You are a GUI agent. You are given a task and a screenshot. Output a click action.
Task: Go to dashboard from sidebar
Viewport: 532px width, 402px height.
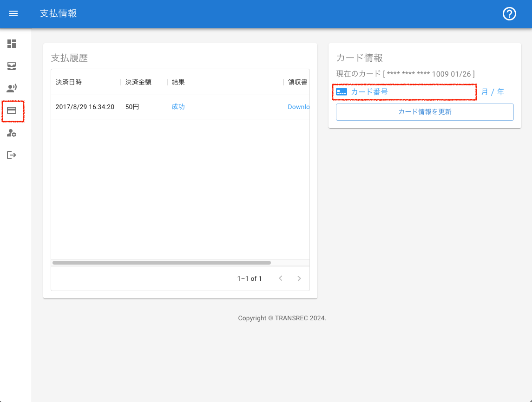click(12, 44)
